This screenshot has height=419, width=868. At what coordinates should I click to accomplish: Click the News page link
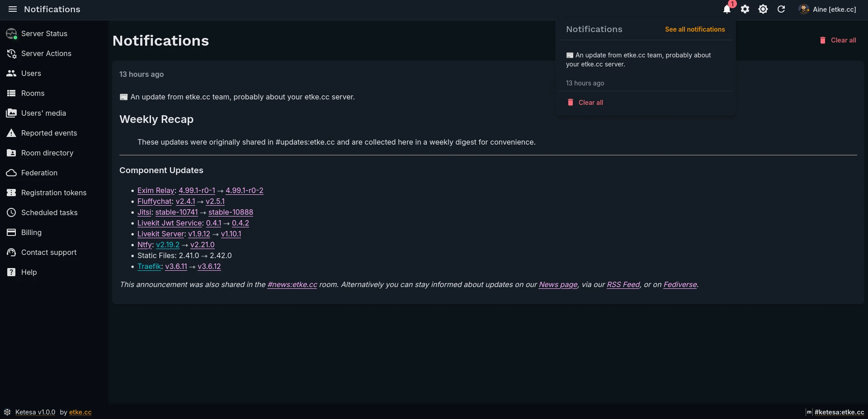pyautogui.click(x=558, y=285)
